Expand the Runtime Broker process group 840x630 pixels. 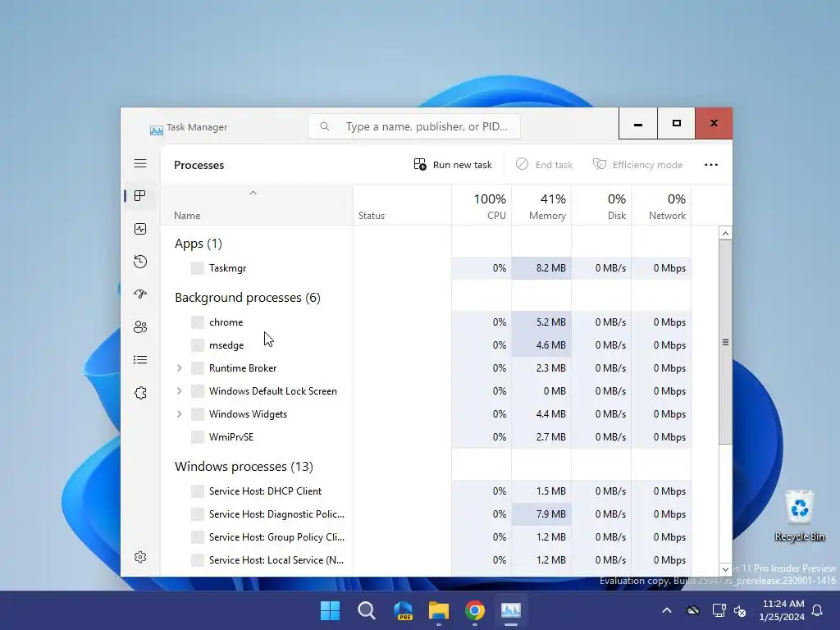click(x=180, y=368)
